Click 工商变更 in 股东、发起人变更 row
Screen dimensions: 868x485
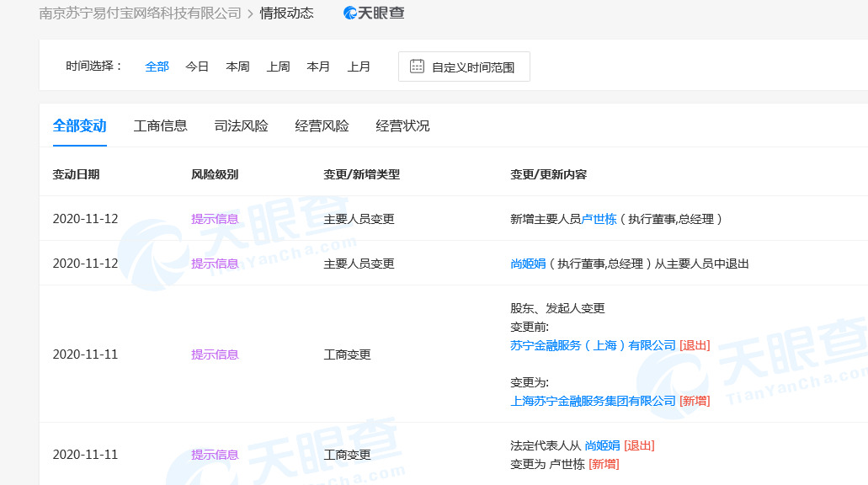click(x=347, y=354)
